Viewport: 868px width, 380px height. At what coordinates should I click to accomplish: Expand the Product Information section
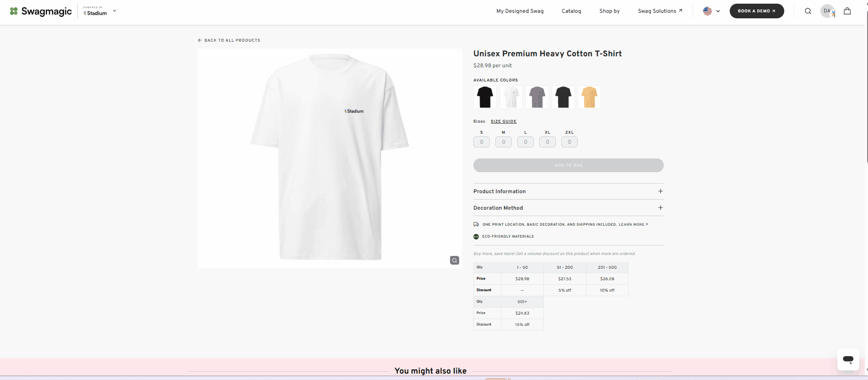[x=569, y=191]
